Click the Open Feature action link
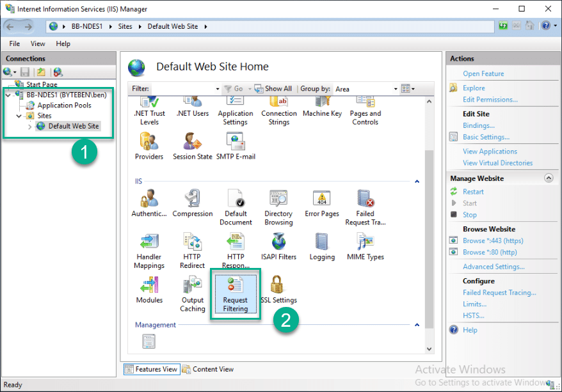Viewport: 562px width, 392px height. (483, 74)
